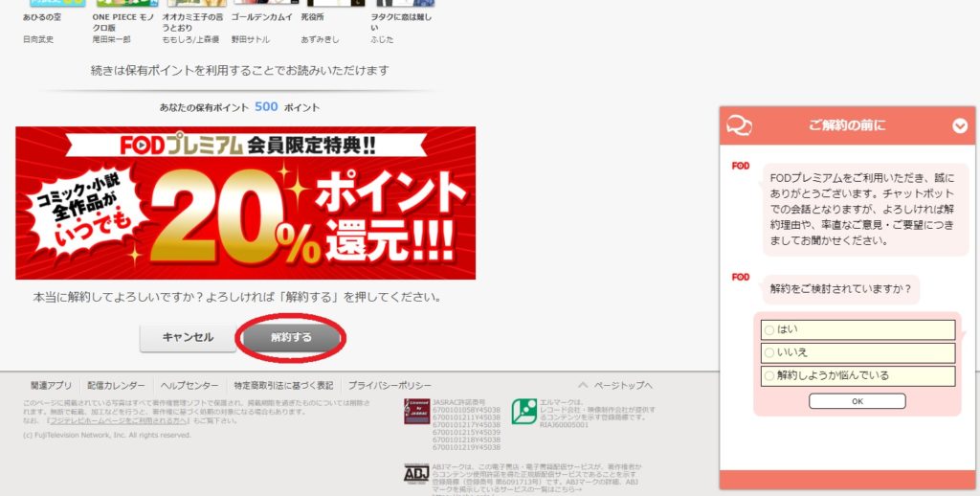The image size is (980, 496).
Task: Open 特定商取引法に基づく表記 link
Action: 283,385
